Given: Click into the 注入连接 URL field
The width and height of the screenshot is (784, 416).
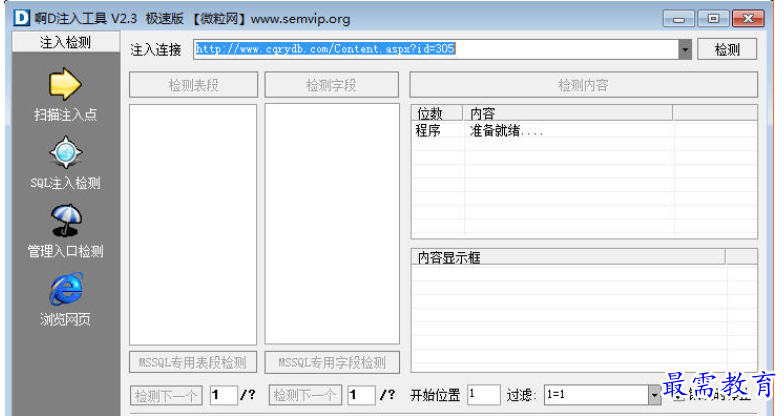Looking at the screenshot, I should (x=436, y=50).
